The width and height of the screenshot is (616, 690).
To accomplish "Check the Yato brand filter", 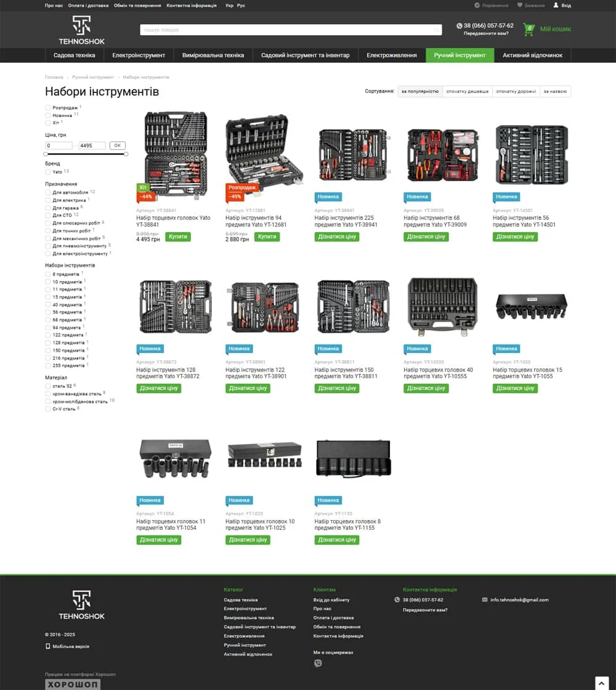I will point(48,172).
